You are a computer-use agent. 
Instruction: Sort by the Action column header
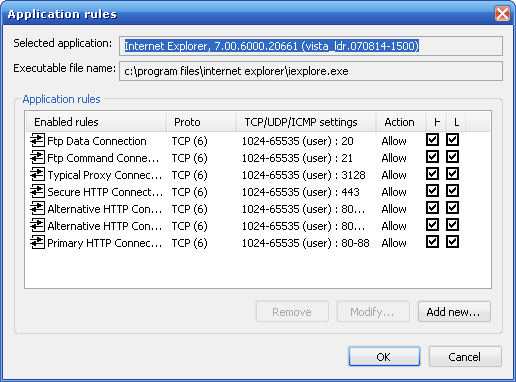(401, 122)
